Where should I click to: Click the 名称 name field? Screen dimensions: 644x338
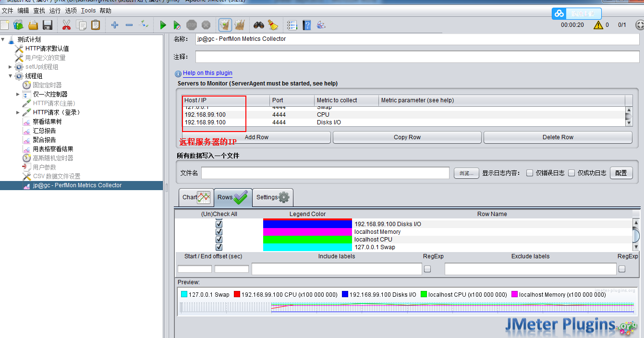[x=417, y=39]
